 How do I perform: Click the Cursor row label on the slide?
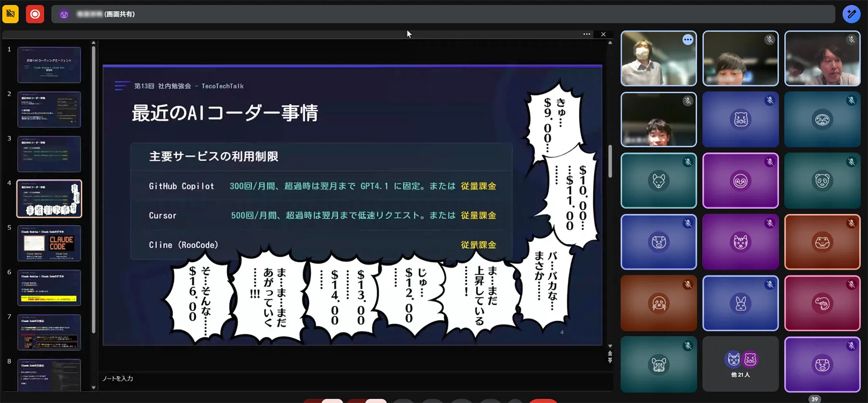click(163, 215)
